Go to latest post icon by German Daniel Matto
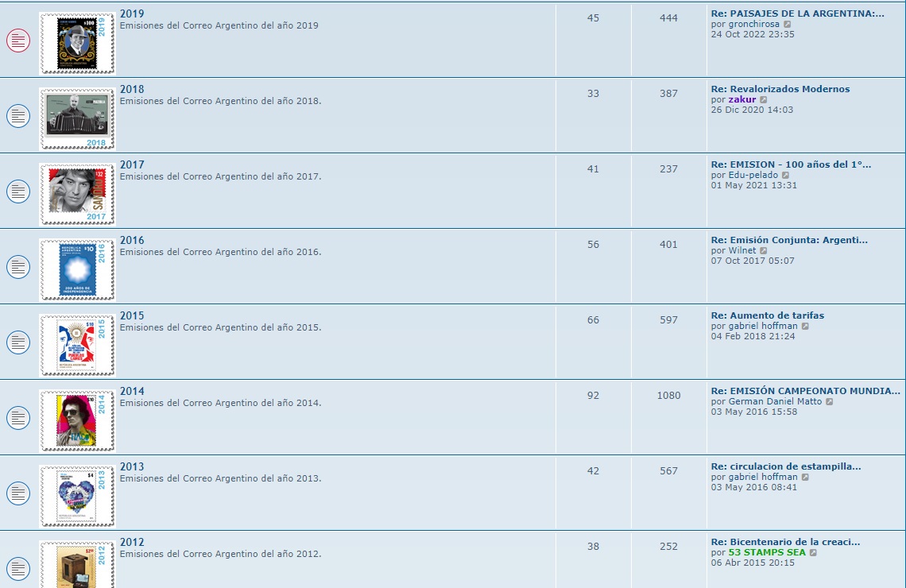 click(829, 402)
